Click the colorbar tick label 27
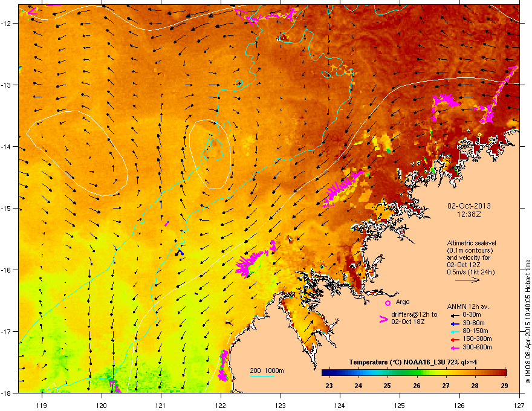Image resolution: width=532 pixels, height=411 pixels. click(446, 386)
